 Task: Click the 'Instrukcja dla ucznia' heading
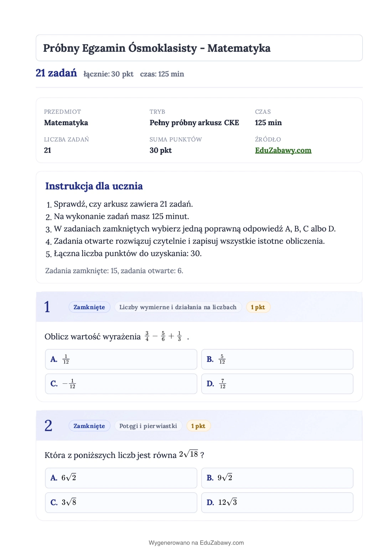click(94, 186)
